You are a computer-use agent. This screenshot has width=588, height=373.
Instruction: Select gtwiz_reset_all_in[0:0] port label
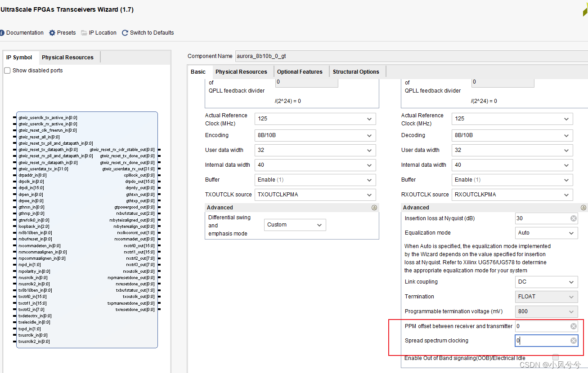coord(39,137)
